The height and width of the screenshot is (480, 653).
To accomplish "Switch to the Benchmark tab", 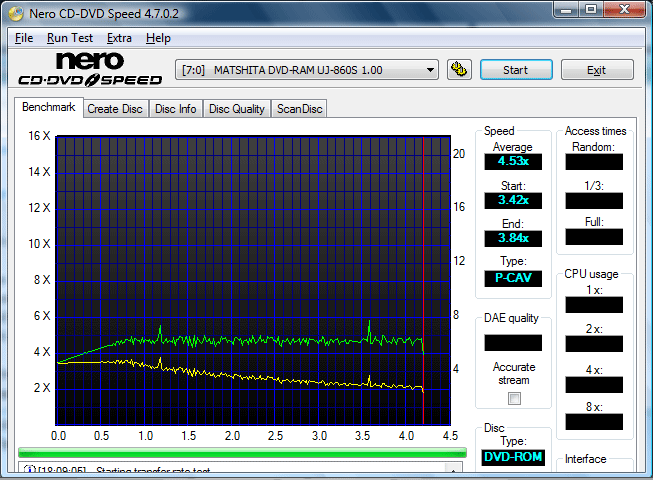I will click(x=49, y=107).
